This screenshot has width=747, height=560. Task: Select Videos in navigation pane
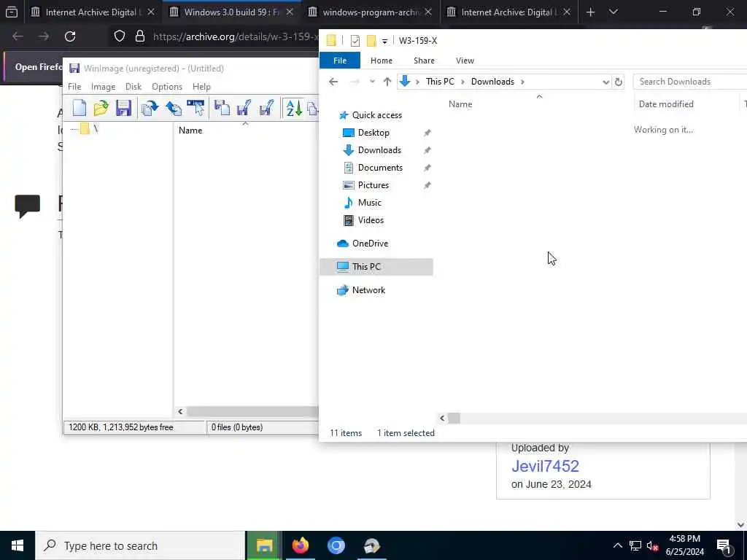371,220
